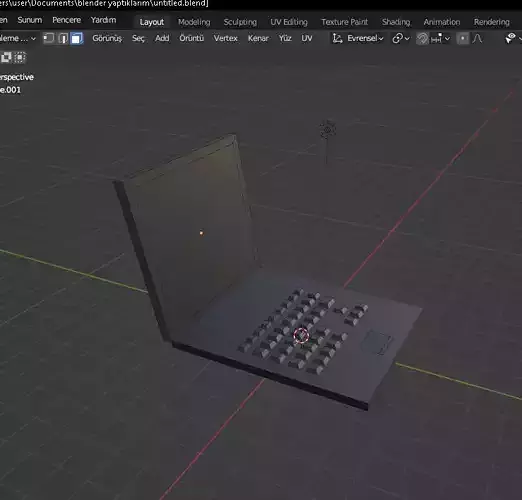Open the Vertex menu

coord(225,38)
